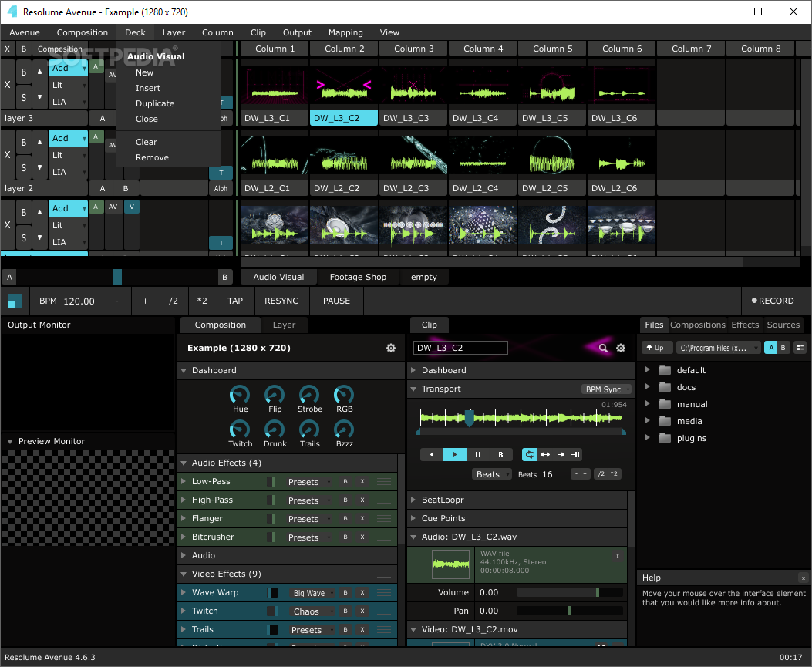Open layer 3 Add blend mode dropdown
Image resolution: width=812 pixels, height=667 pixels.
(x=68, y=68)
